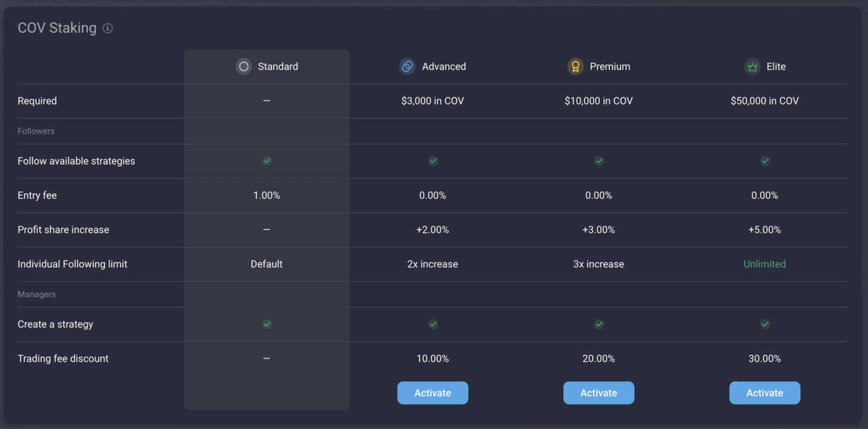Click Elite's Create a strategy checkmark

(765, 324)
